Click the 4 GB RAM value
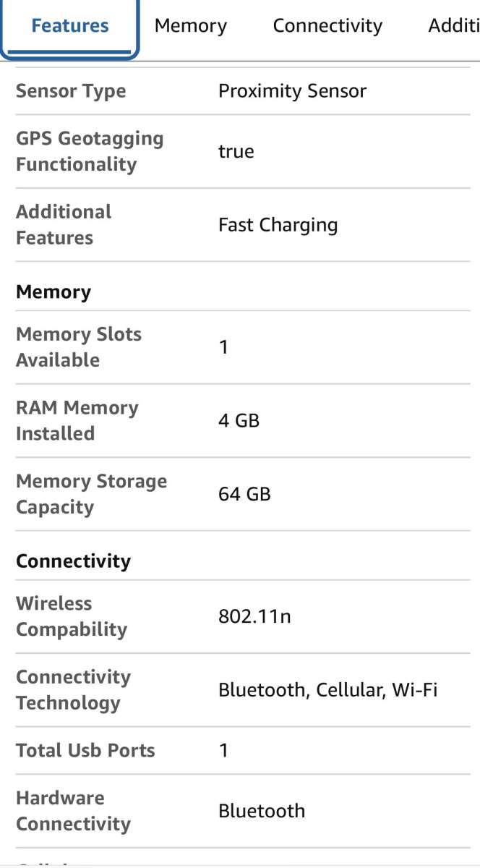480x868 pixels. (x=239, y=420)
